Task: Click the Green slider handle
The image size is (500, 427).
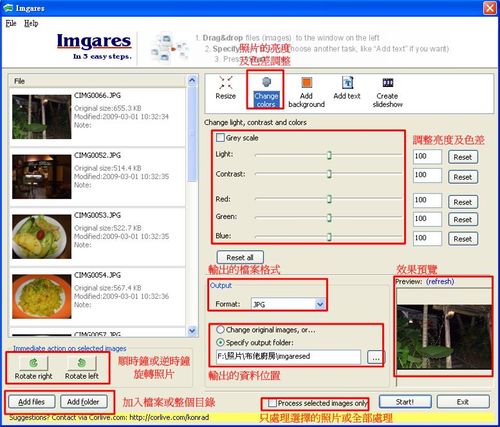Action: (329, 218)
